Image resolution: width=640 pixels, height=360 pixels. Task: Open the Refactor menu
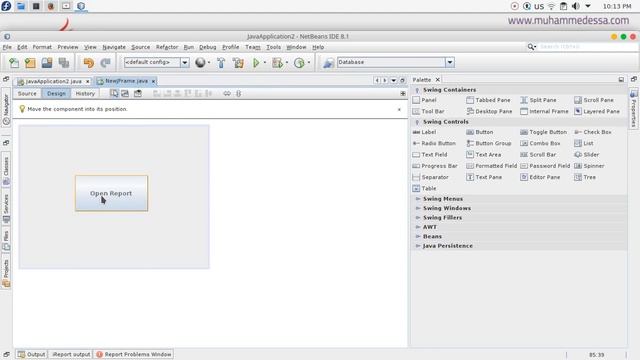pos(167,47)
